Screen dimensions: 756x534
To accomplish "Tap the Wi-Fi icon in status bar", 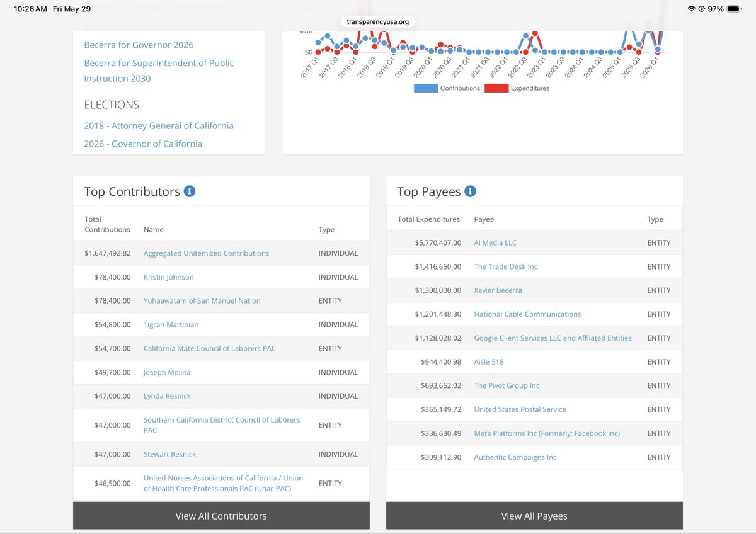I will tap(692, 9).
